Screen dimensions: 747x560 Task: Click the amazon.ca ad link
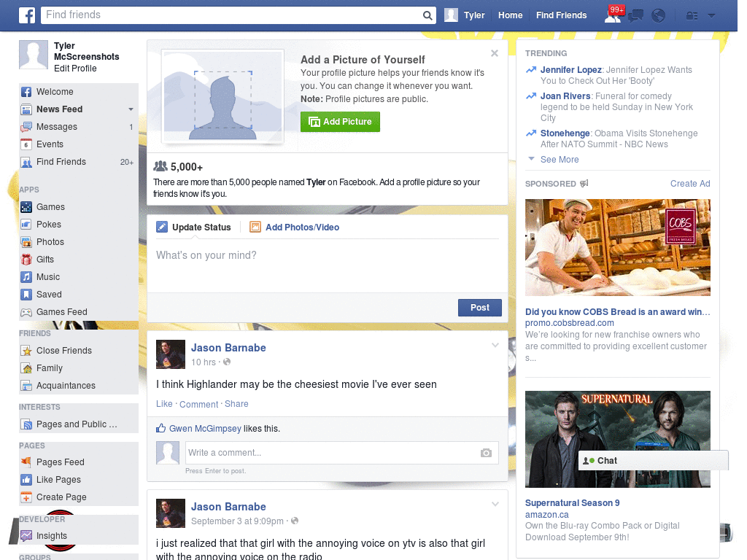click(x=546, y=515)
